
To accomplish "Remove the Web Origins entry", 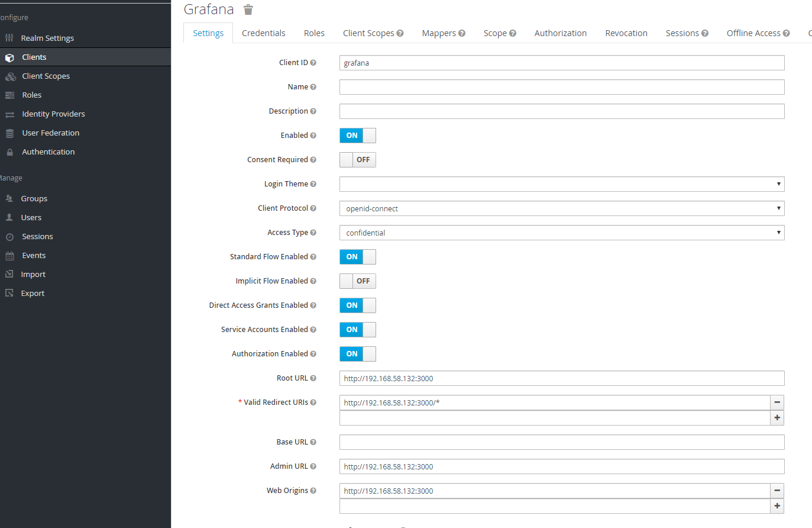I will pos(777,491).
